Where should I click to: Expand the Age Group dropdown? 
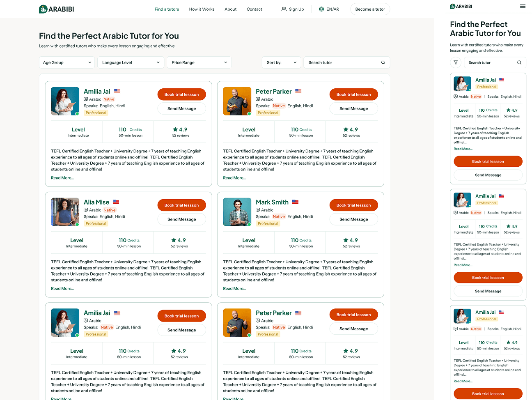pos(67,62)
